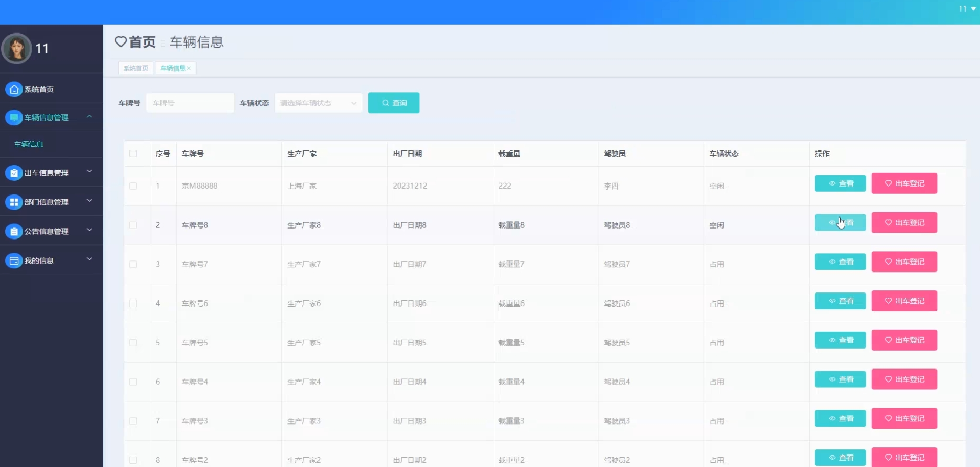
Task: Close the 车辆信息 tab with its x
Action: (x=189, y=68)
